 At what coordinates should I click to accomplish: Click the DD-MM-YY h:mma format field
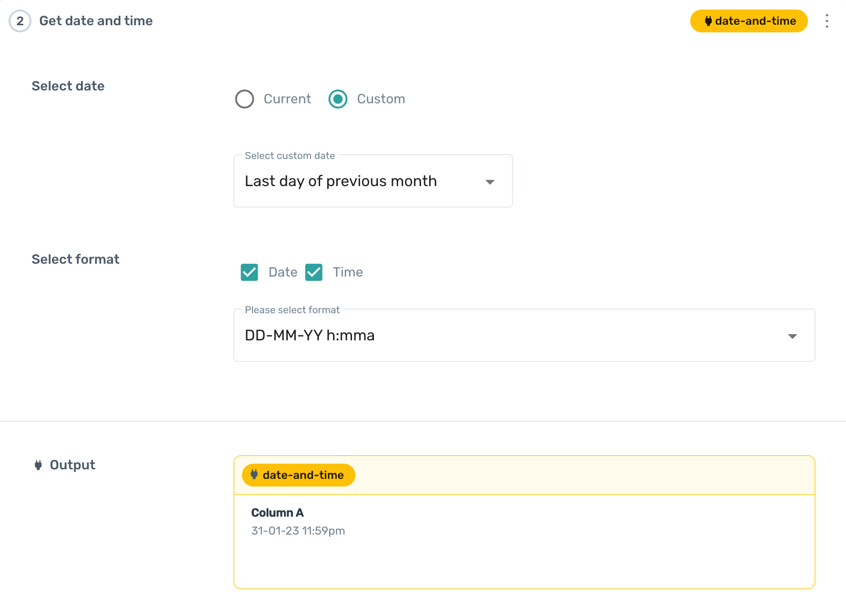tap(310, 336)
